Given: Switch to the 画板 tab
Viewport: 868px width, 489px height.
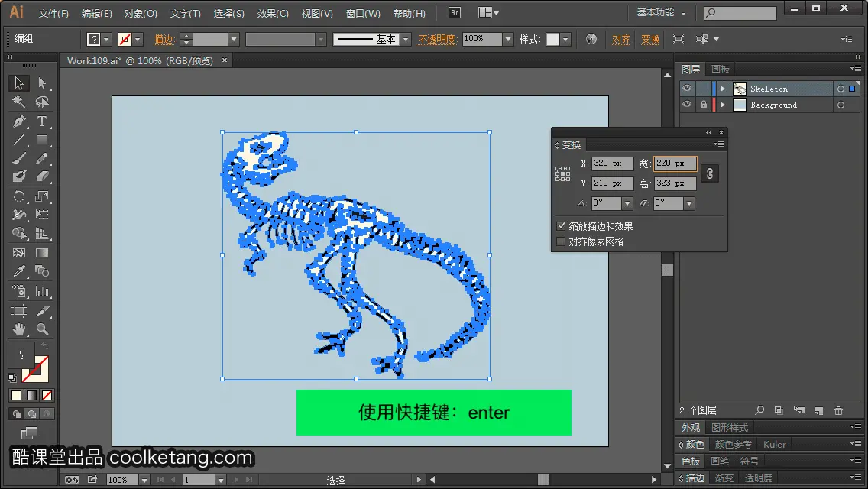Looking at the screenshot, I should (x=721, y=70).
